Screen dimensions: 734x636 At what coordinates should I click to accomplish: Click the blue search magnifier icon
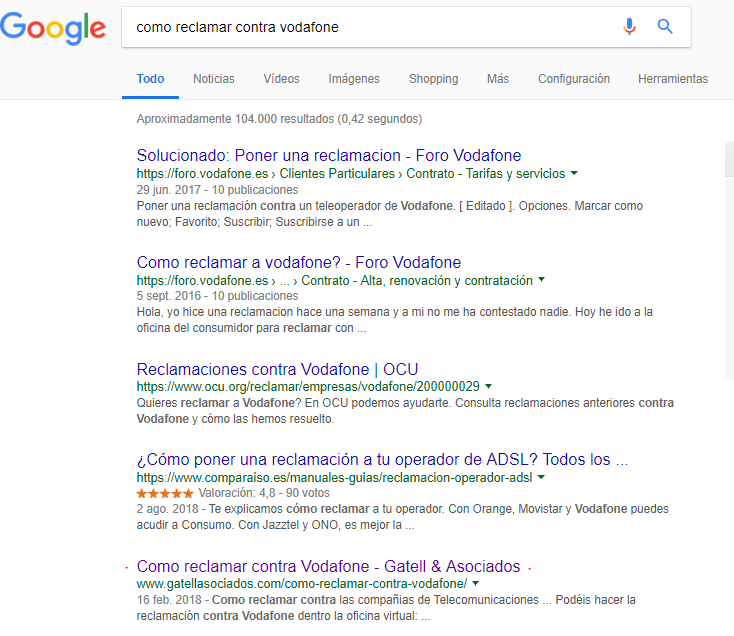point(665,27)
